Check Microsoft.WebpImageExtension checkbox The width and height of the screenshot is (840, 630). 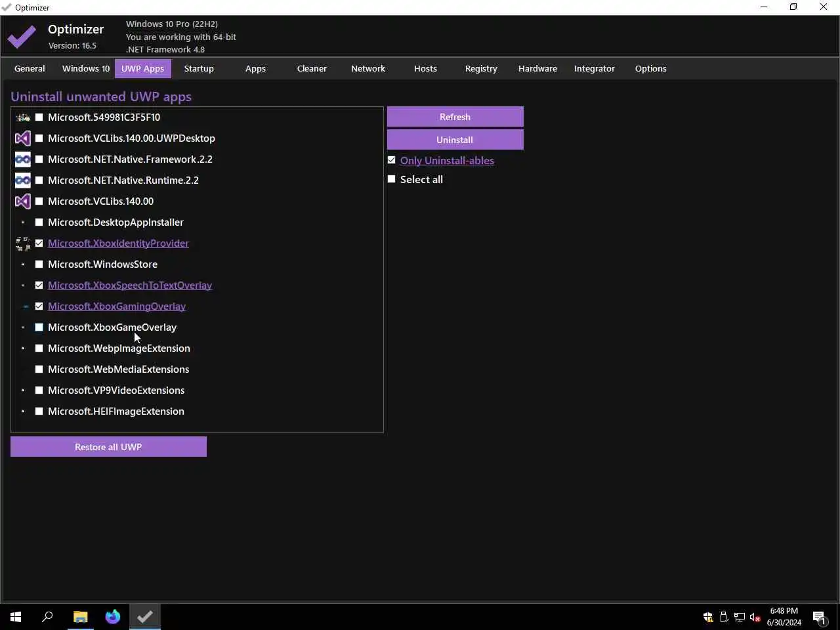tap(39, 348)
